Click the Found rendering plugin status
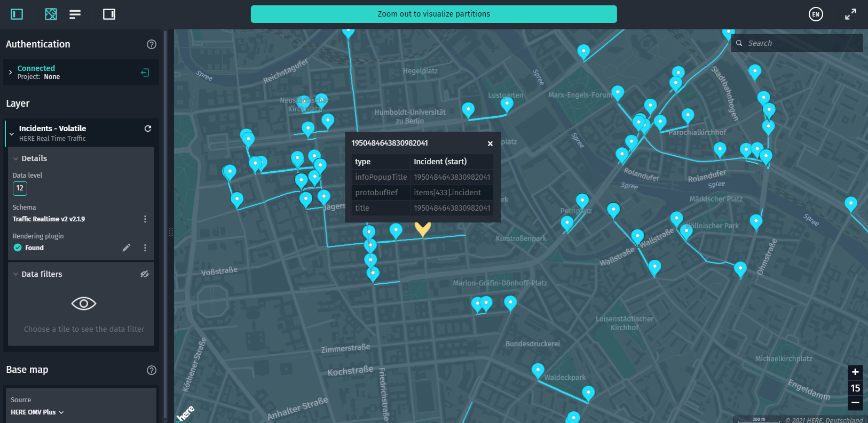The height and width of the screenshot is (423, 868). pos(34,248)
